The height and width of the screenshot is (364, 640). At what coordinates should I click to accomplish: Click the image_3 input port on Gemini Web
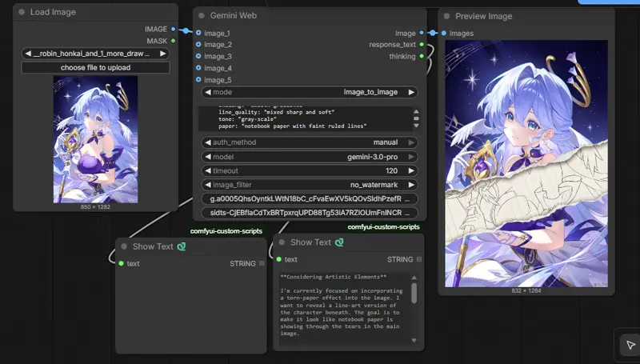pyautogui.click(x=198, y=57)
